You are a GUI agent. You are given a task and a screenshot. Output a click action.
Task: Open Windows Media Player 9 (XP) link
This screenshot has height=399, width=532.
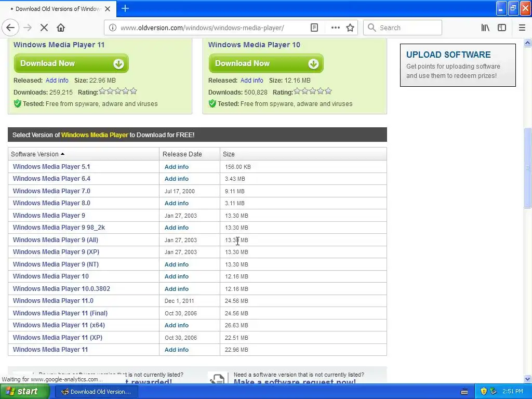point(56,252)
